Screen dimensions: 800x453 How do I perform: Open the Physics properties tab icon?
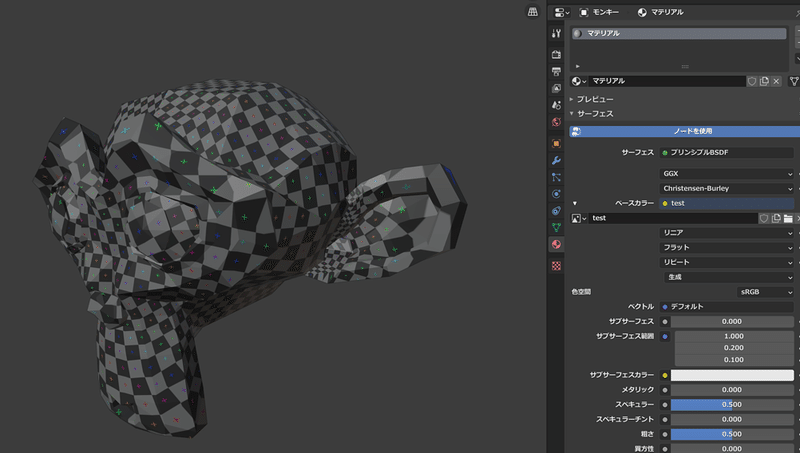556,194
